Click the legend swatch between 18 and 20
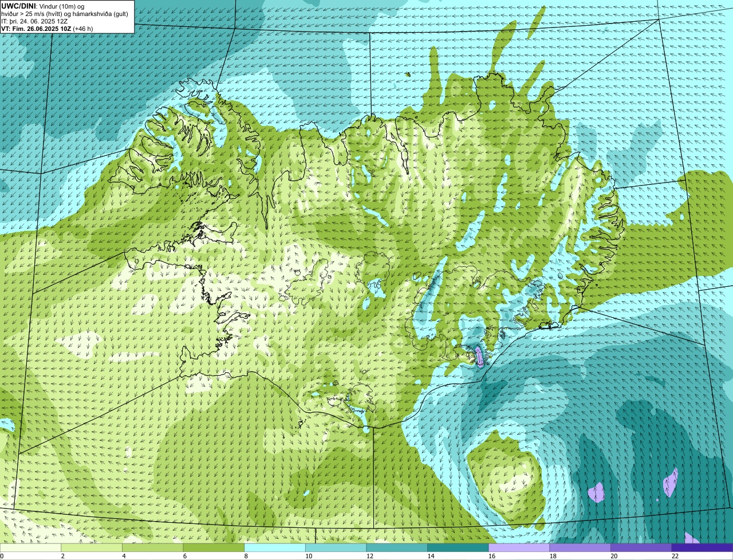This screenshot has width=733, height=560. point(580,547)
